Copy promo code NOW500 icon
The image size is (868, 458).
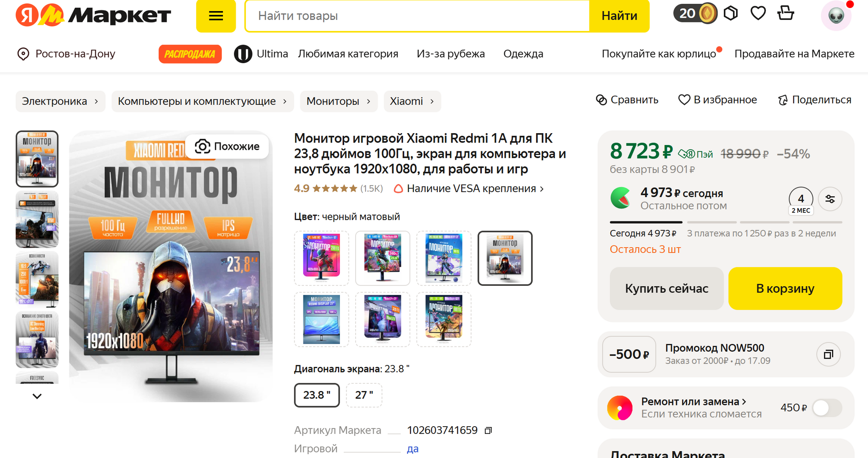828,354
